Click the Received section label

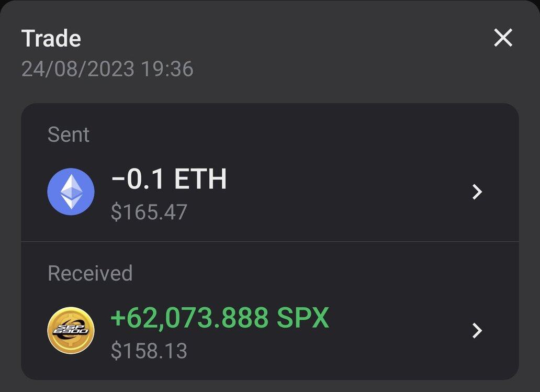click(x=90, y=273)
